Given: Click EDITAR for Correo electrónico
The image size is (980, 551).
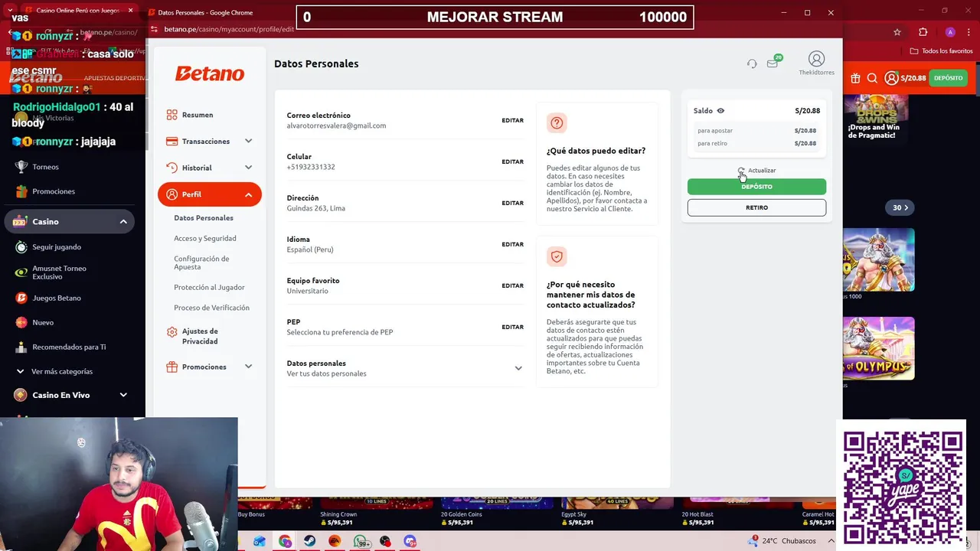Looking at the screenshot, I should click(x=512, y=120).
